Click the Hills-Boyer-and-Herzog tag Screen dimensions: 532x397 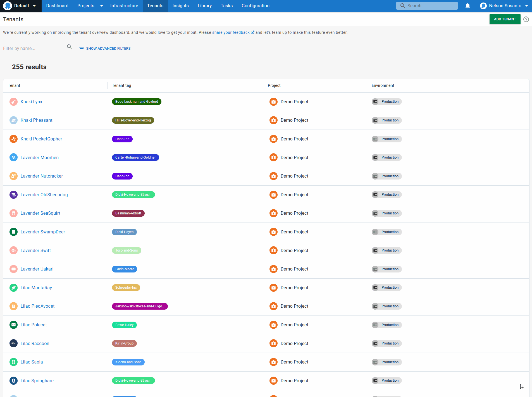pos(133,120)
